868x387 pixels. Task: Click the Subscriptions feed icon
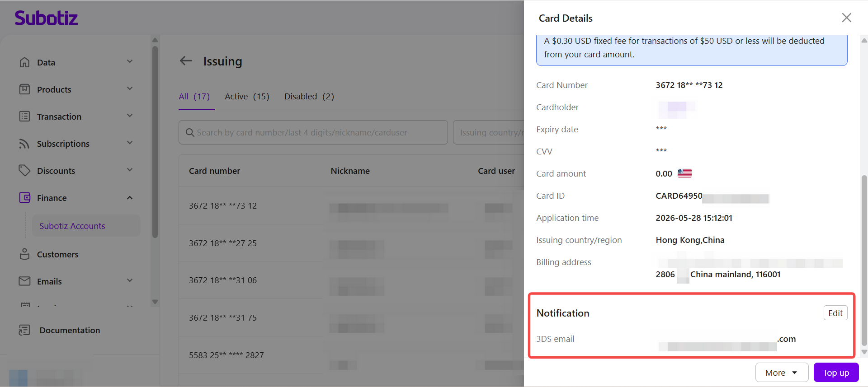click(x=24, y=144)
